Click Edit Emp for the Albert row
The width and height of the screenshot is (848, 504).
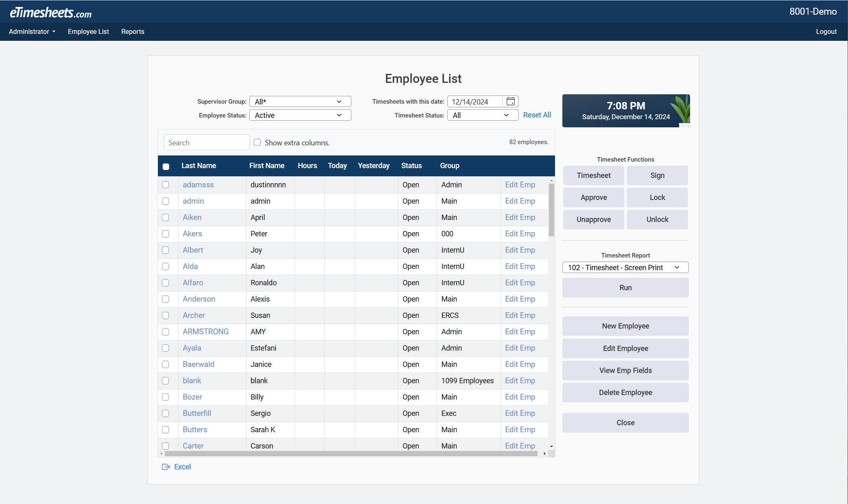(x=519, y=250)
